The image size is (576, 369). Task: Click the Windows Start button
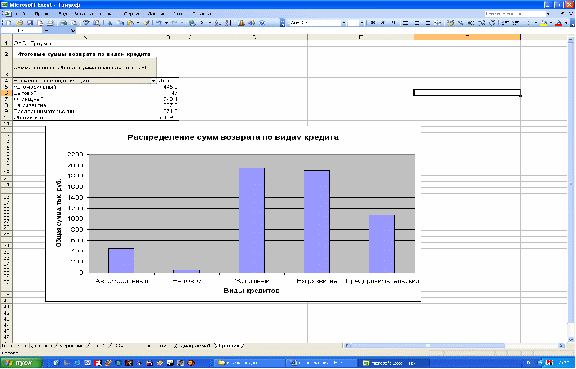click(x=21, y=363)
